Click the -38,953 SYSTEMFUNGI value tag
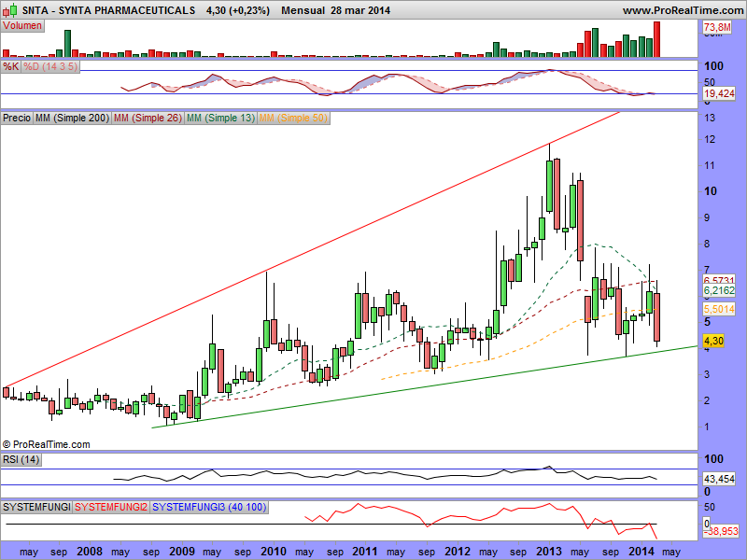This screenshot has width=747, height=560. pos(721,531)
